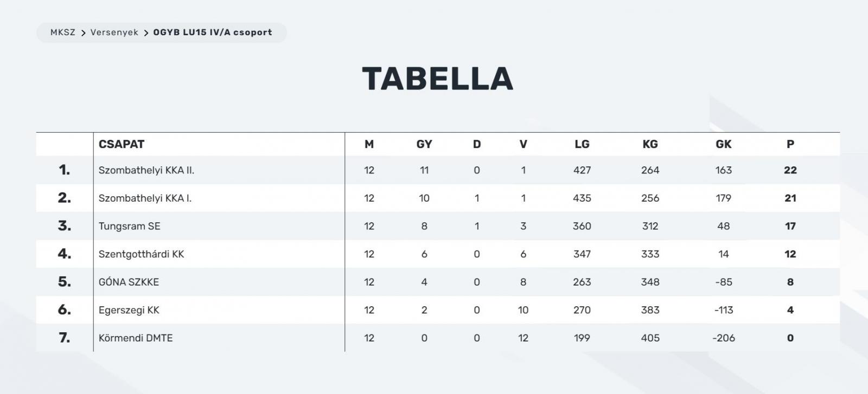Click the TABELLA page heading
The image size is (868, 394).
[x=438, y=79]
